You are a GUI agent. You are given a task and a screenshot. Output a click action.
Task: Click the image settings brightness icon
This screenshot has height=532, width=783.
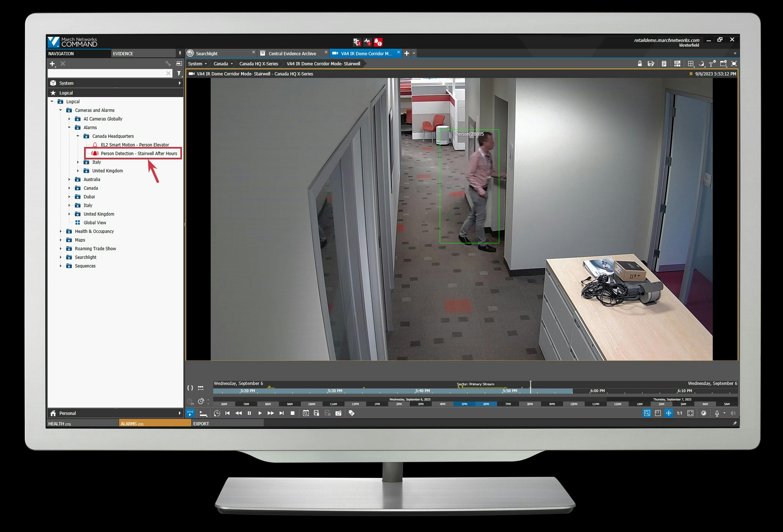point(703,413)
